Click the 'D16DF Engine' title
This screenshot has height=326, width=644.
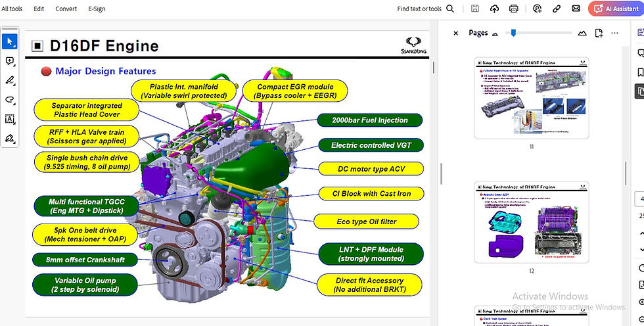point(104,46)
